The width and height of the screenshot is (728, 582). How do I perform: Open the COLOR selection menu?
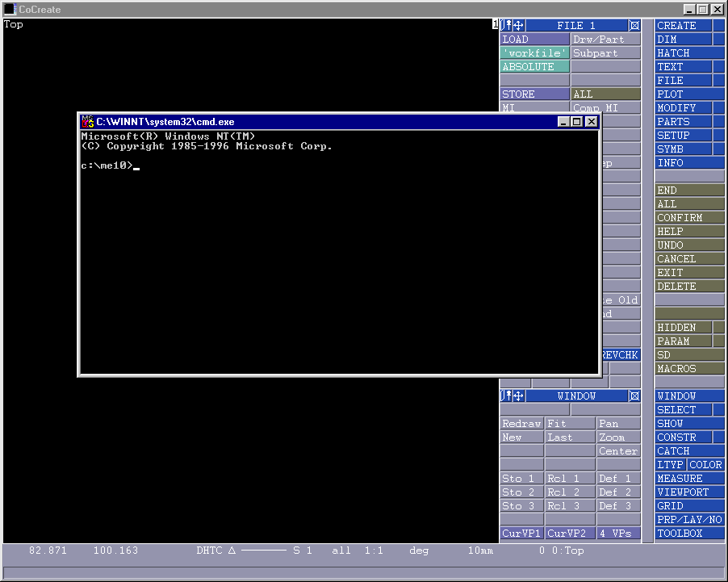click(x=705, y=465)
